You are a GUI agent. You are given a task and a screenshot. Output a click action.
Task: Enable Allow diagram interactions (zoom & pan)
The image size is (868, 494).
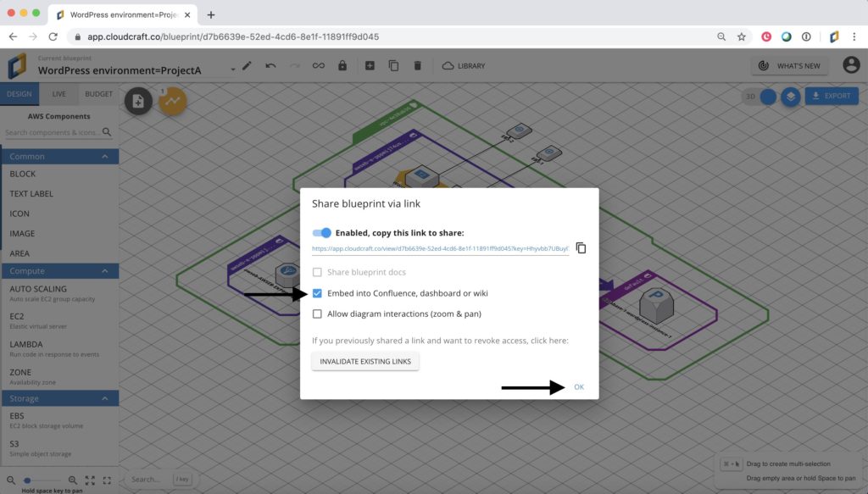318,314
